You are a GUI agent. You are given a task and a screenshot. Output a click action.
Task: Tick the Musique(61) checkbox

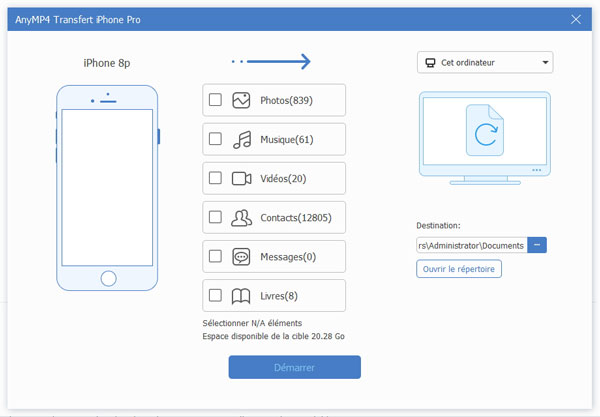(215, 139)
